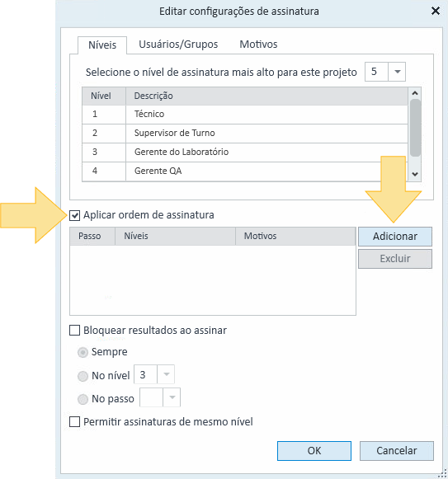
Task: Select the Gerente do Laboratório row
Action: point(245,153)
